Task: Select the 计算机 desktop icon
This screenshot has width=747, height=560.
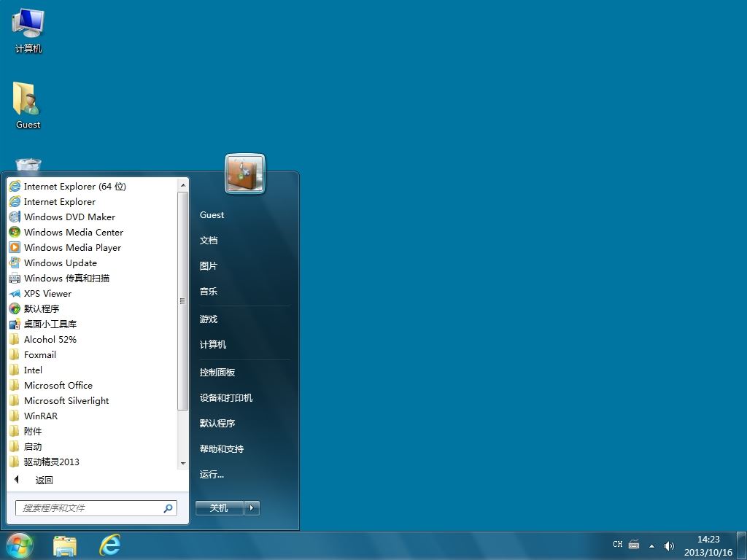Action: point(28,31)
